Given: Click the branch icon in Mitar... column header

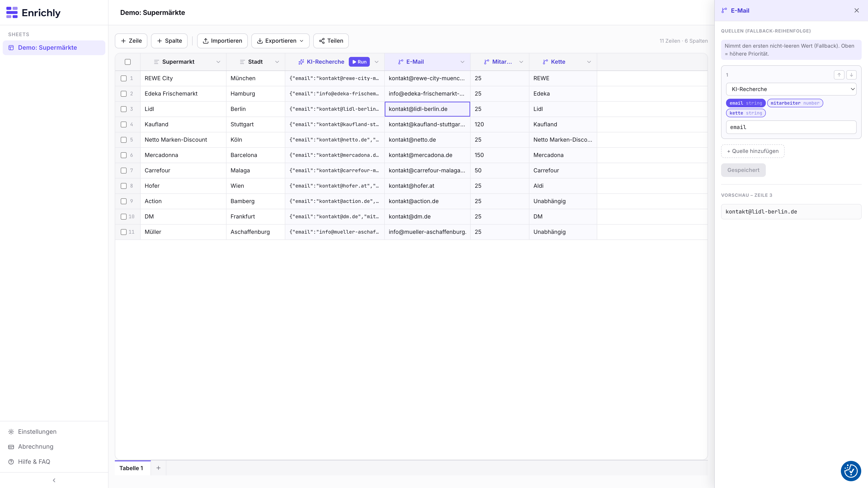Looking at the screenshot, I should (487, 62).
